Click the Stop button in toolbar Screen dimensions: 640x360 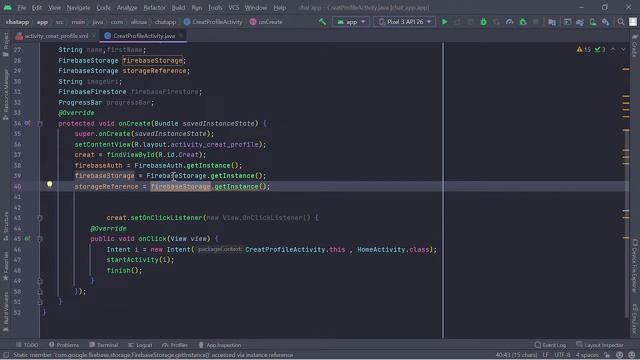pos(536,22)
